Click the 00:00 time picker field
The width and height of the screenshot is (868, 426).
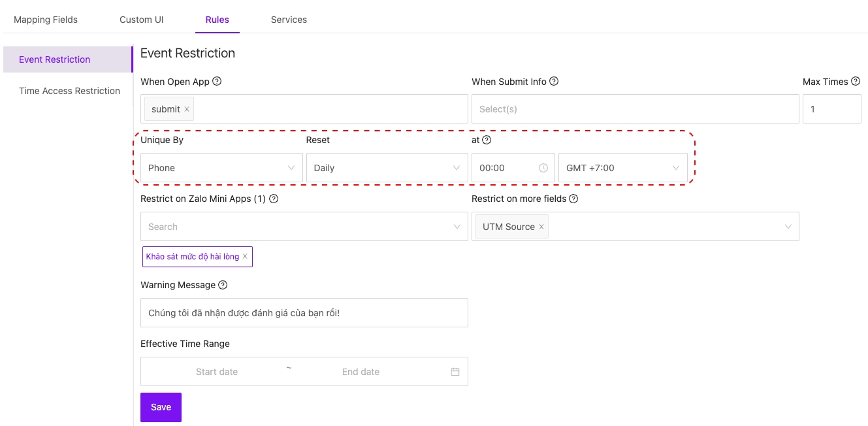pyautogui.click(x=506, y=168)
